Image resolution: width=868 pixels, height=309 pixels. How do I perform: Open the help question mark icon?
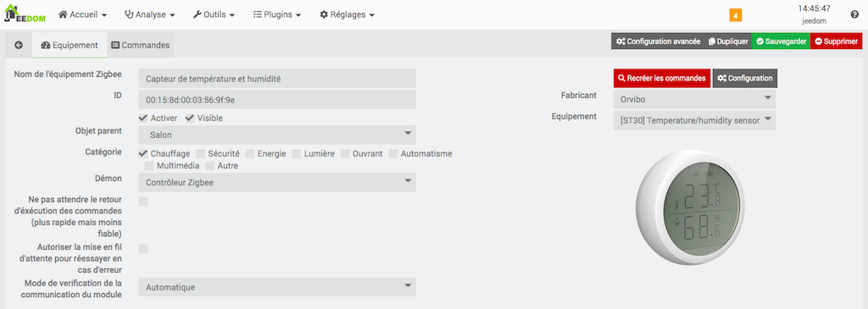(854, 15)
